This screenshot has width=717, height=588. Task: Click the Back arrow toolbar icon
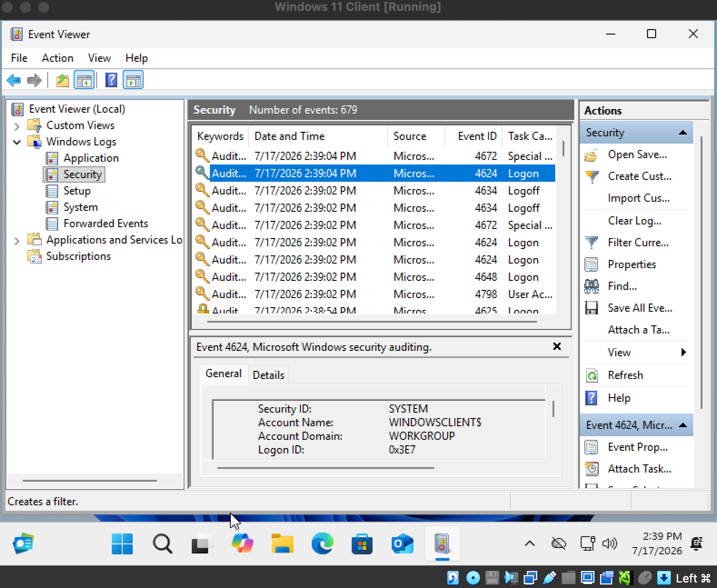[14, 81]
